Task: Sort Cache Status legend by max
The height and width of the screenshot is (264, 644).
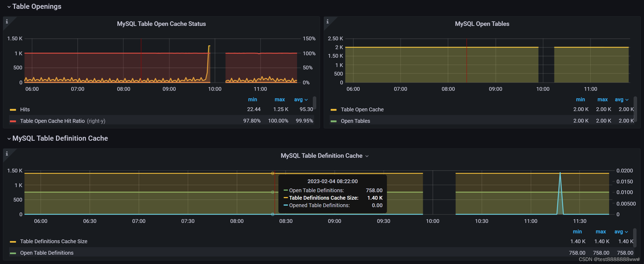Action: [280, 100]
